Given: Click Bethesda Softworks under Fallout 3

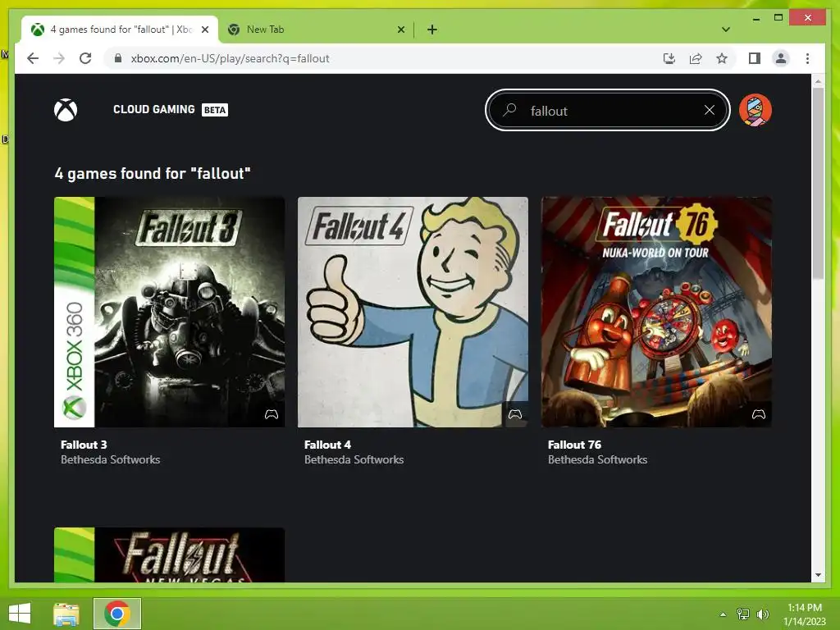Looking at the screenshot, I should [111, 459].
